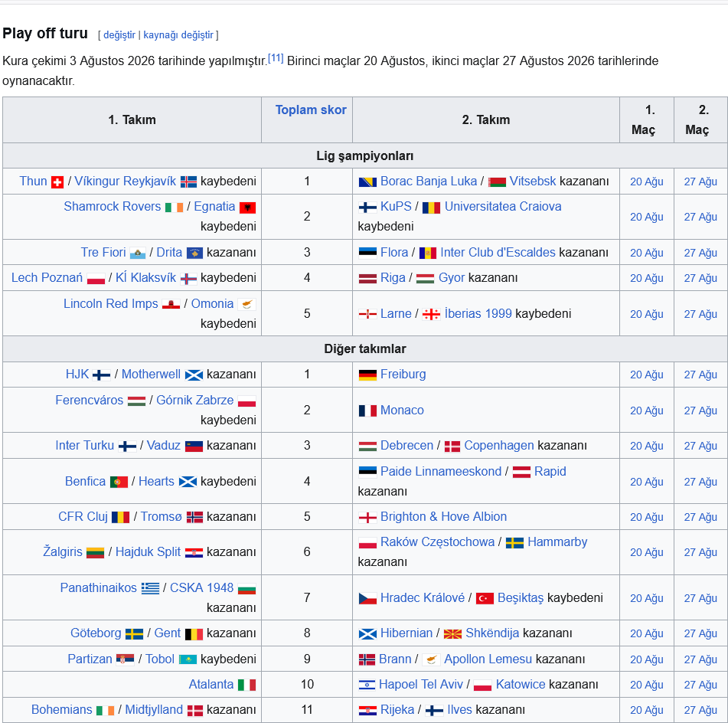Click the Bosnia flag beside Borac Banja Luka
Image resolution: width=728 pixels, height=723 pixels.
[x=367, y=182]
